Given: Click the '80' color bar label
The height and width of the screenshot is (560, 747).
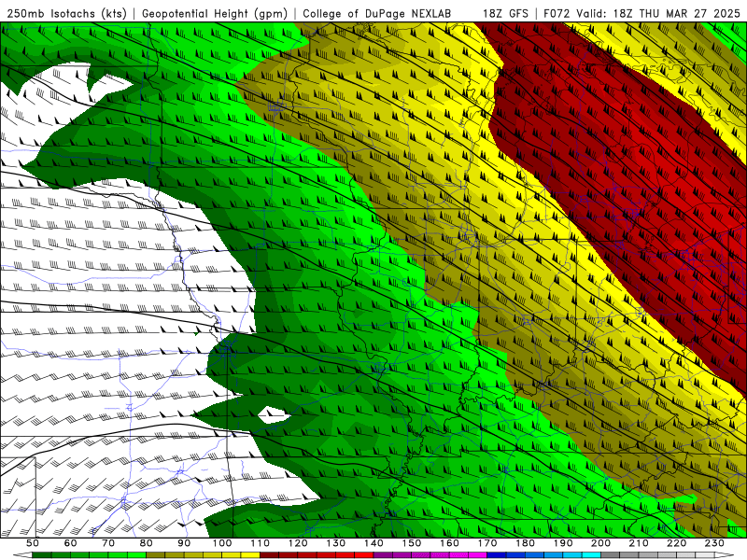Looking at the screenshot, I should coord(146,543).
